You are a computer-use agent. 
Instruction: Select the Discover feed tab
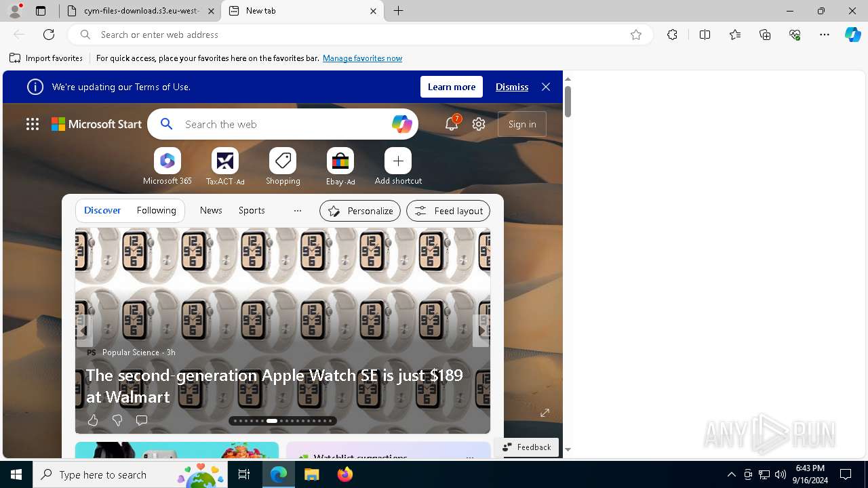102,211
